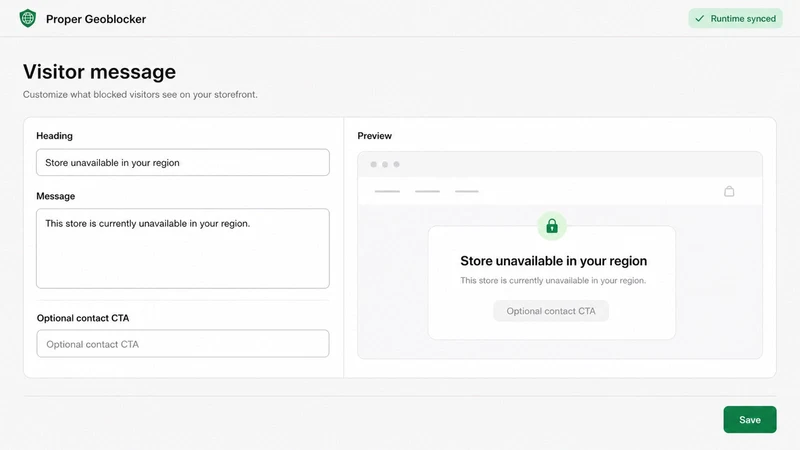Image resolution: width=800 pixels, height=450 pixels.
Task: Click the Runtime synced status text
Action: 743,19
